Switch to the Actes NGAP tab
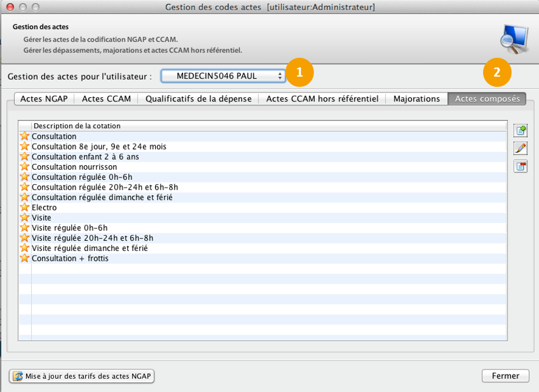Image resolution: width=539 pixels, height=392 pixels. point(44,98)
